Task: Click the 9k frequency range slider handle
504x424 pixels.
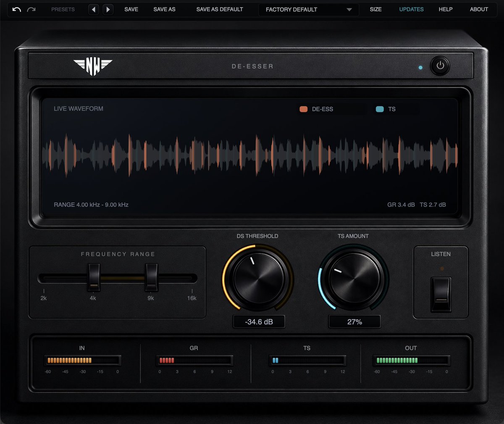Action: point(151,277)
